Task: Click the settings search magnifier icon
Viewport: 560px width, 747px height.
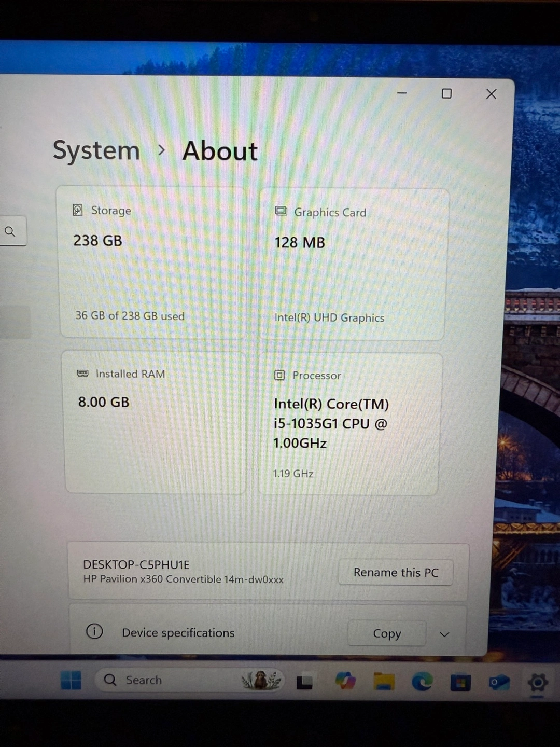Action: [10, 231]
